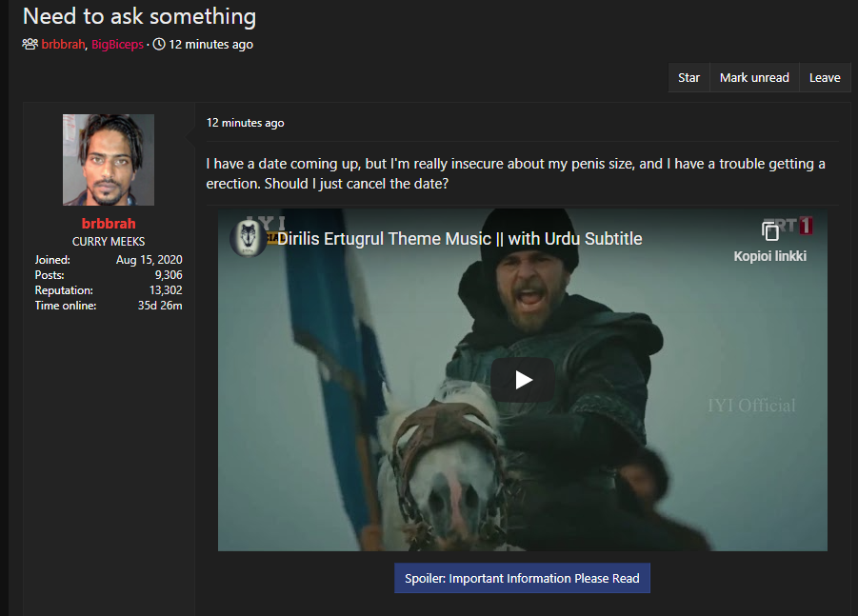Click the Star button
This screenshot has width=858, height=616.
click(688, 78)
